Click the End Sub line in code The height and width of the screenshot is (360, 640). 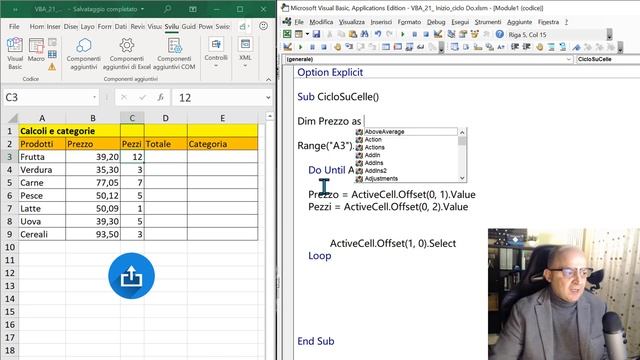point(316,341)
